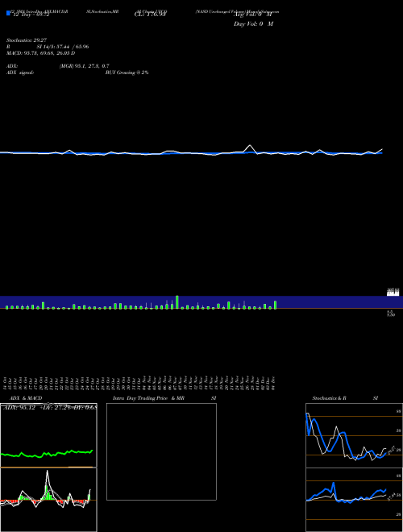Image resolution: width=403 pixels, height=532 pixels.
Task: Click the green ADX line in ADX panel
Action: pyautogui.click(x=47, y=454)
